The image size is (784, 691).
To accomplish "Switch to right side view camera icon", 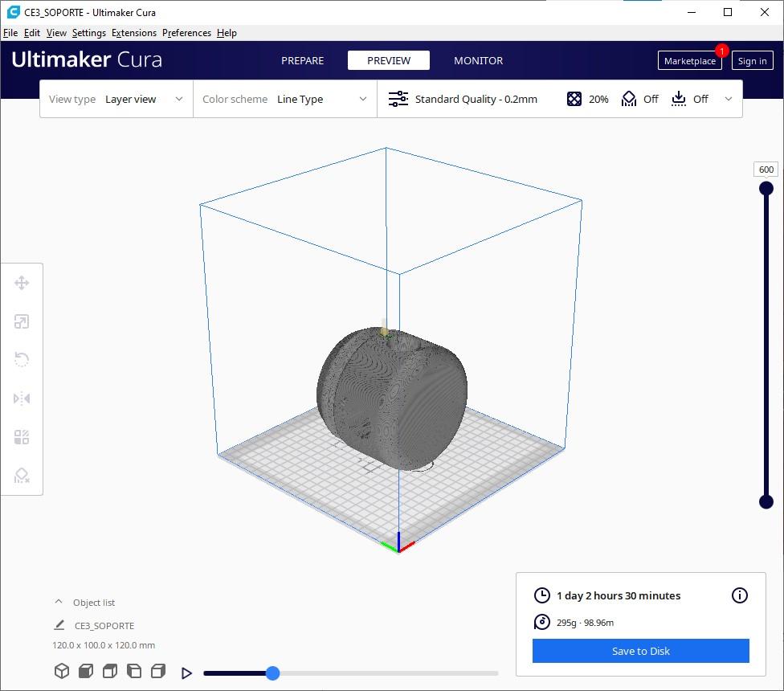I will [158, 671].
